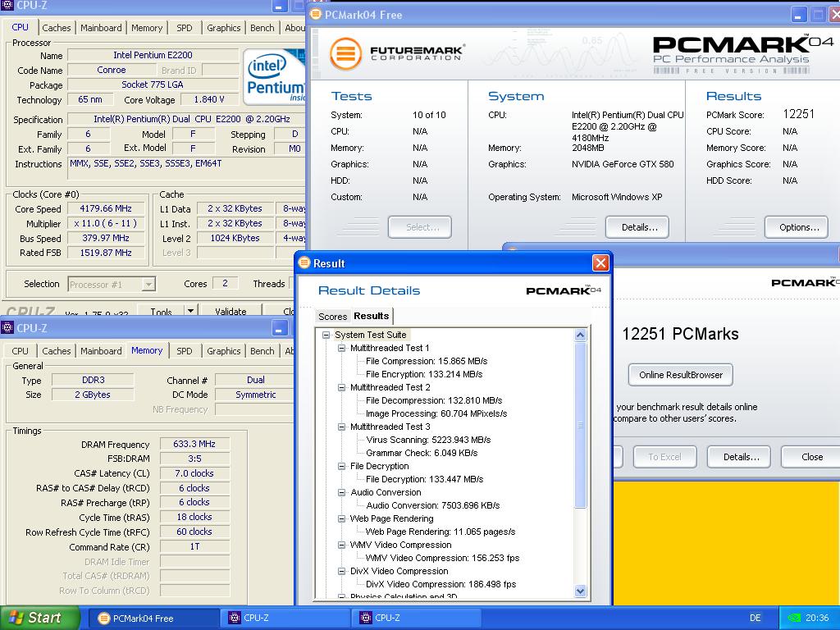Click the Futuremark logo in PCMark04
This screenshot has height=630, width=840.
pos(397,54)
